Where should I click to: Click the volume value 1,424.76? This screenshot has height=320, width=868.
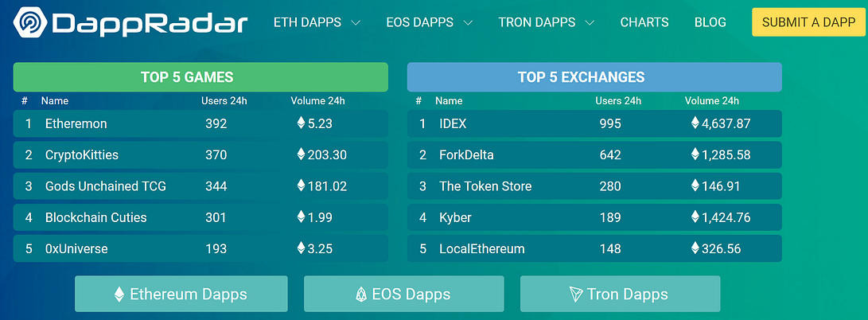tap(726, 217)
